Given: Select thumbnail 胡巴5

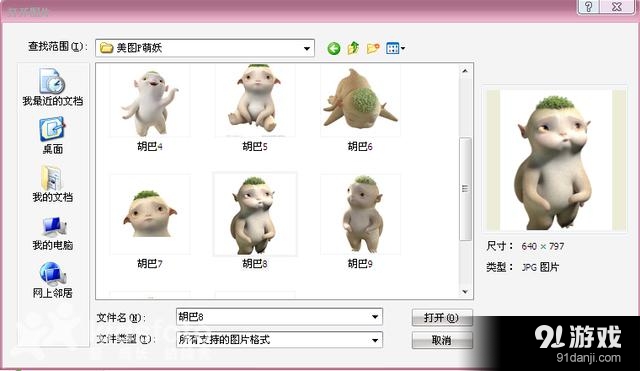Looking at the screenshot, I should (x=255, y=100).
